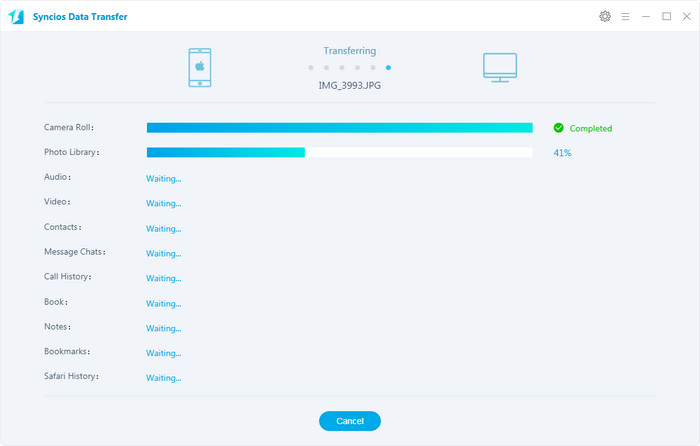The height and width of the screenshot is (446, 700).
Task: Maximize the Syncios window
Action: 667,16
